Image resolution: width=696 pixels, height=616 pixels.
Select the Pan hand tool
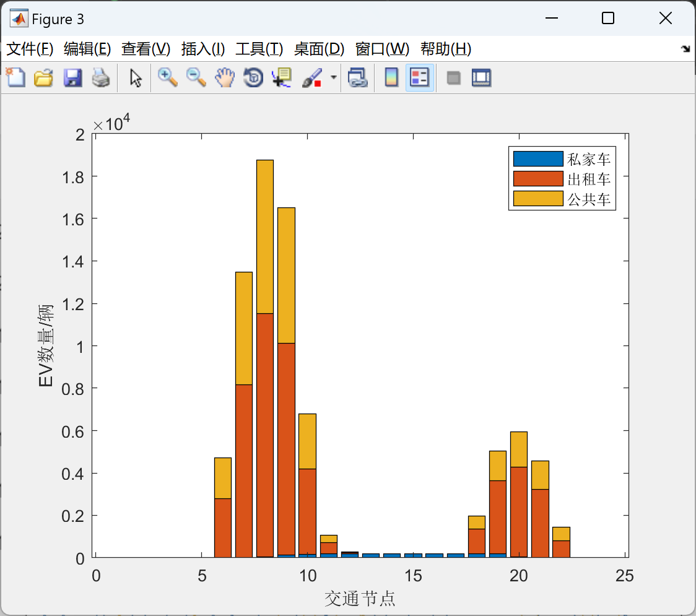coord(225,77)
